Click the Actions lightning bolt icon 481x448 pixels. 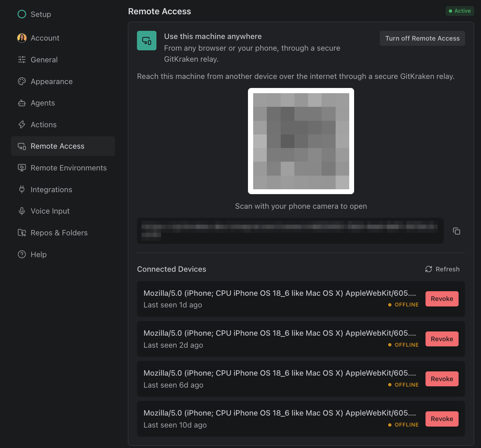pyautogui.click(x=22, y=125)
